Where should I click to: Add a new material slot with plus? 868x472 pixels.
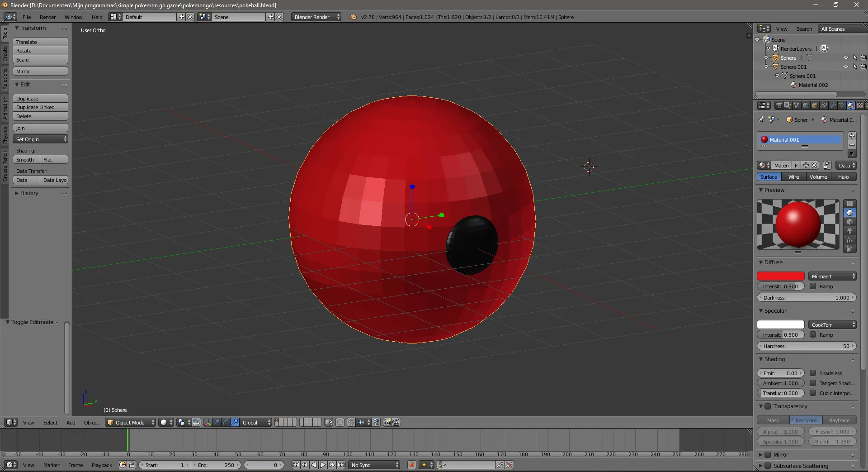(852, 136)
